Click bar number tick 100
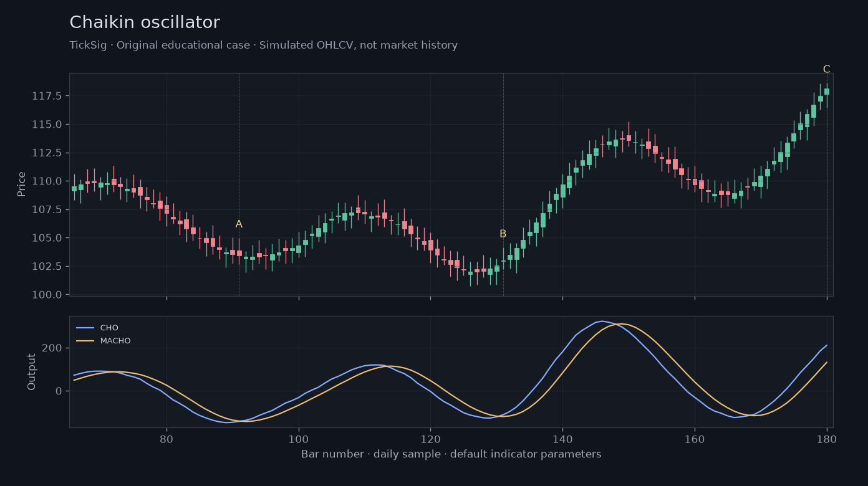The height and width of the screenshot is (486, 868). click(x=299, y=439)
